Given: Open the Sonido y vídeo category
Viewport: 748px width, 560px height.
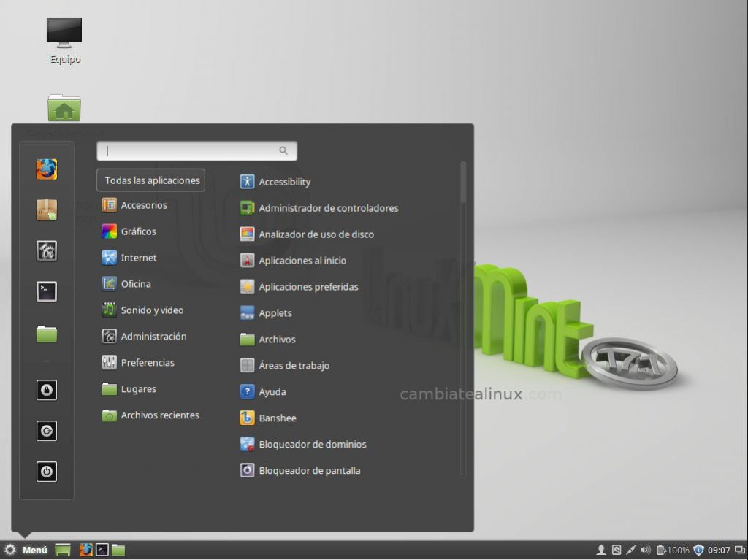Looking at the screenshot, I should [151, 310].
